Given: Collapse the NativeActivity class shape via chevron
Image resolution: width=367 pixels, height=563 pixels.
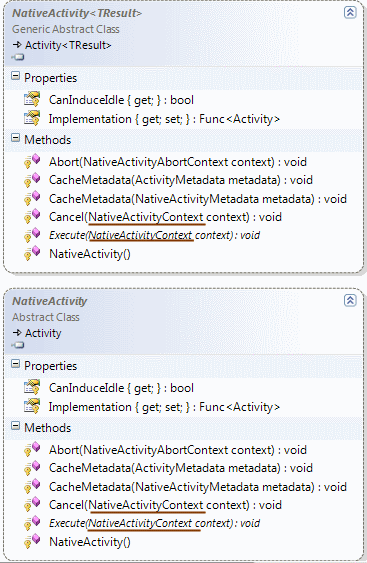Looking at the screenshot, I should (350, 300).
